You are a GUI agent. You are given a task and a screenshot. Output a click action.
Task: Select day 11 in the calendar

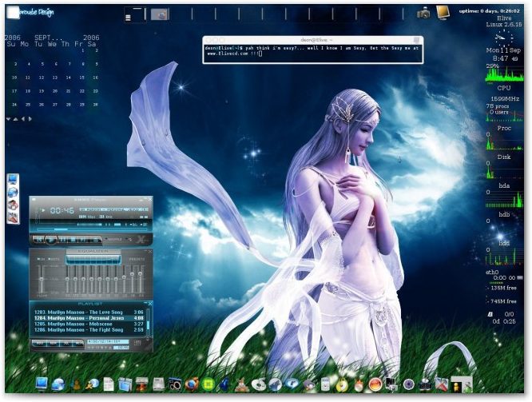[28, 78]
